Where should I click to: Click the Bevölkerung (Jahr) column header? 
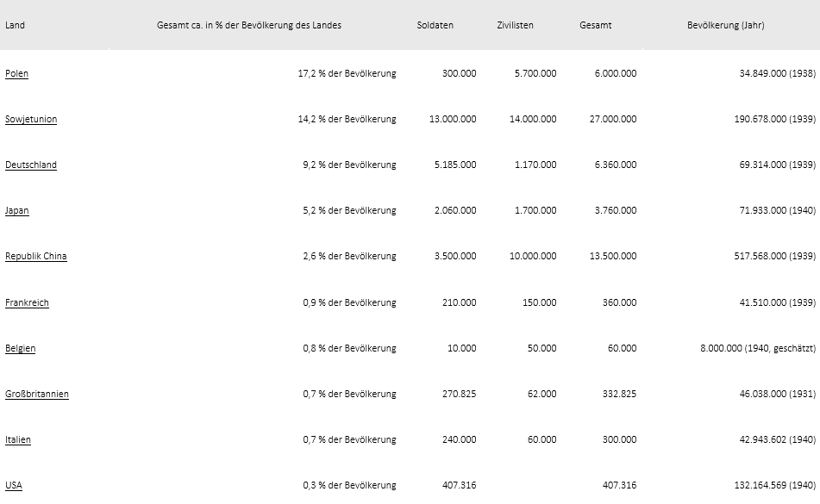pyautogui.click(x=726, y=25)
